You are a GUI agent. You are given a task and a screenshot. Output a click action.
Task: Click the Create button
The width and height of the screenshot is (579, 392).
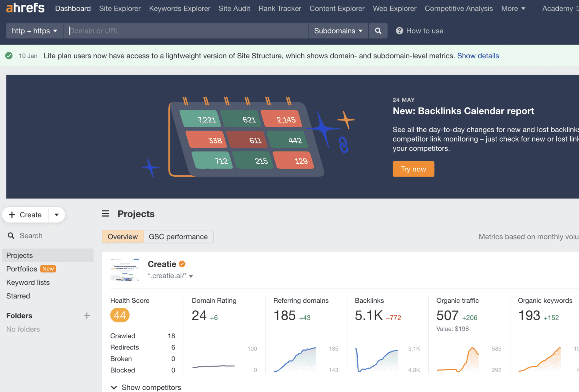point(25,215)
